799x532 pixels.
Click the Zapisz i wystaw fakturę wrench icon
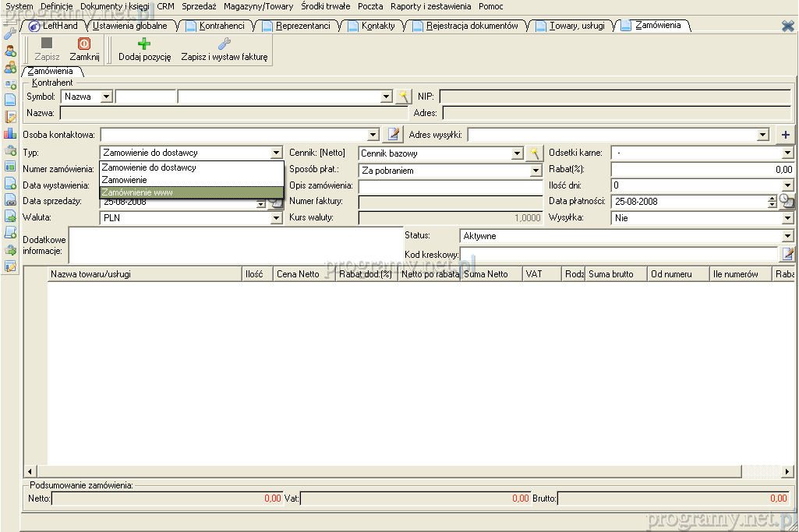coord(224,44)
